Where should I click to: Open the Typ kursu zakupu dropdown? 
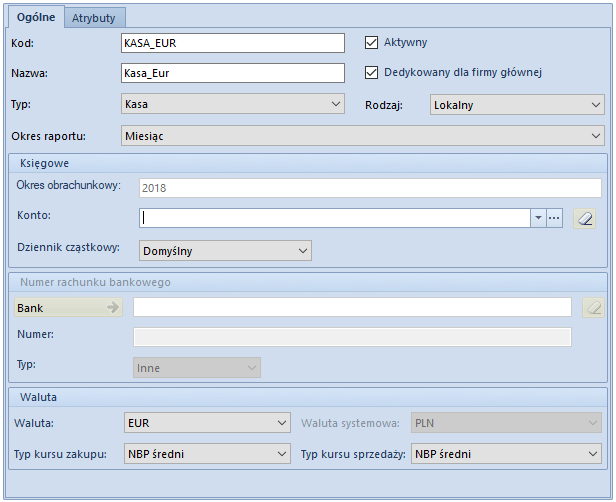207,454
